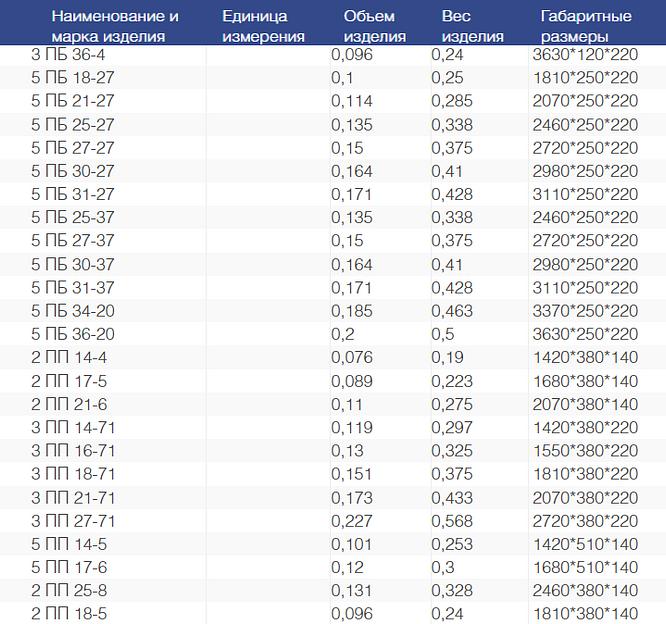This screenshot has width=666, height=624.
Task: Select the empty unit cell for "2 ПП 25-8"
Action: [x=267, y=590]
